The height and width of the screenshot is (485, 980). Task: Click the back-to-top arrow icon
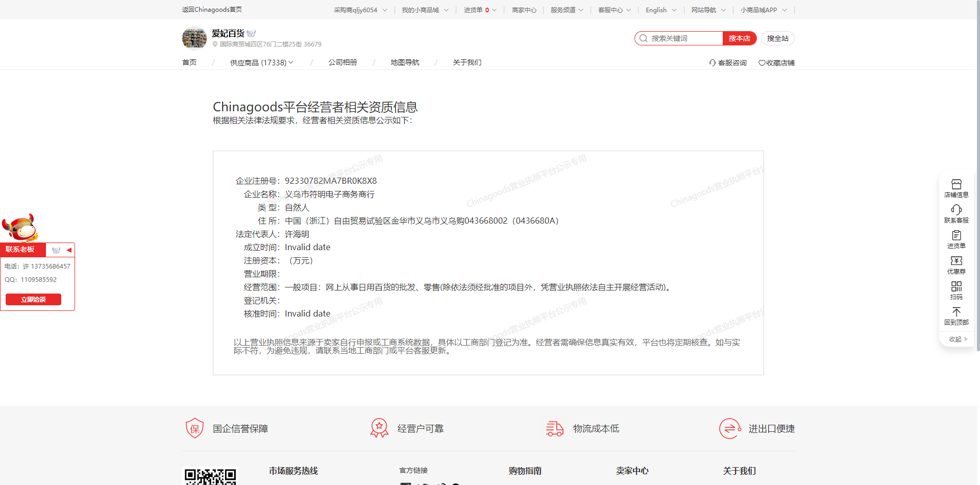[x=956, y=312]
